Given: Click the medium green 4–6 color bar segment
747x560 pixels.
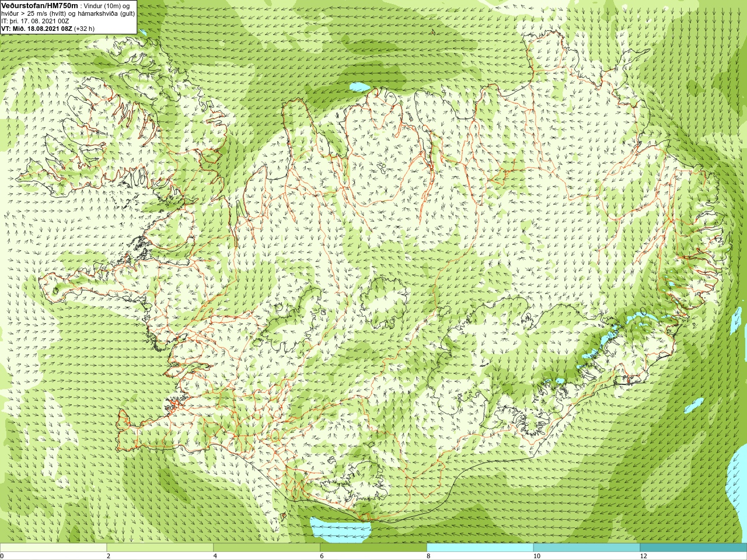Looking at the screenshot, I should (x=267, y=548).
